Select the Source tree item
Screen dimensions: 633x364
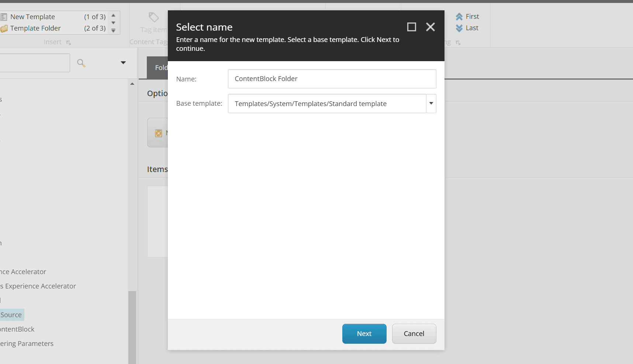pyautogui.click(x=11, y=315)
